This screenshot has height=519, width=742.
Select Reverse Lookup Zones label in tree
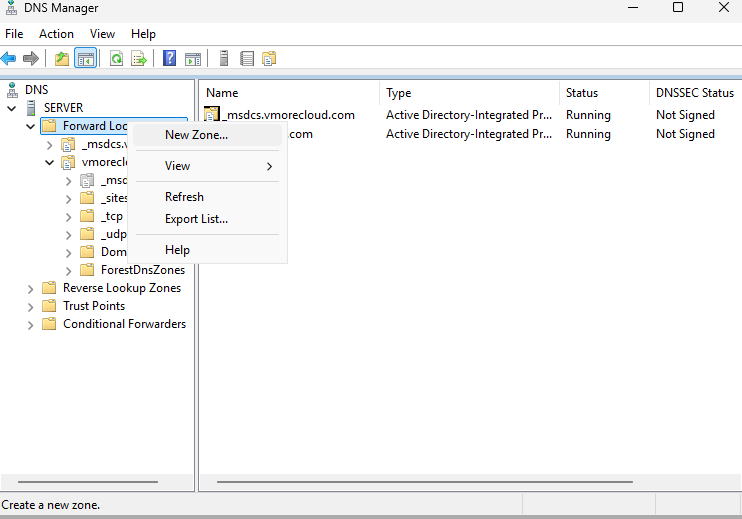point(122,288)
